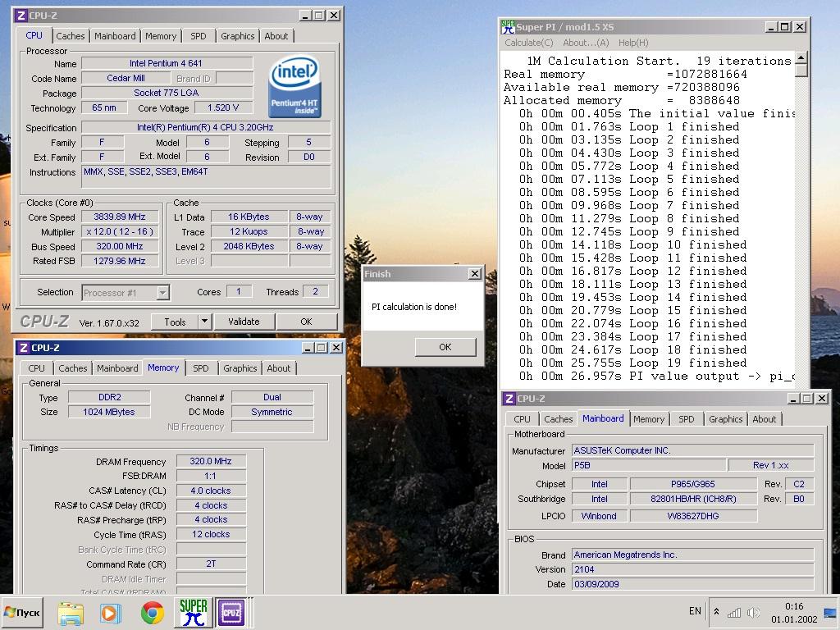Open CPU tab in Memory CPU-Z window
Screen dimensions: 840x630
point(36,368)
